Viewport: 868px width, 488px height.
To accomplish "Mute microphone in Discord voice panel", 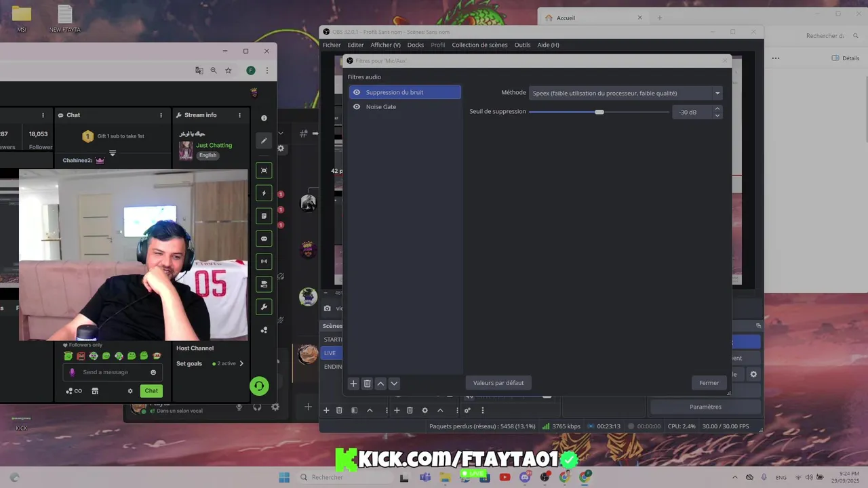I will coord(239,407).
